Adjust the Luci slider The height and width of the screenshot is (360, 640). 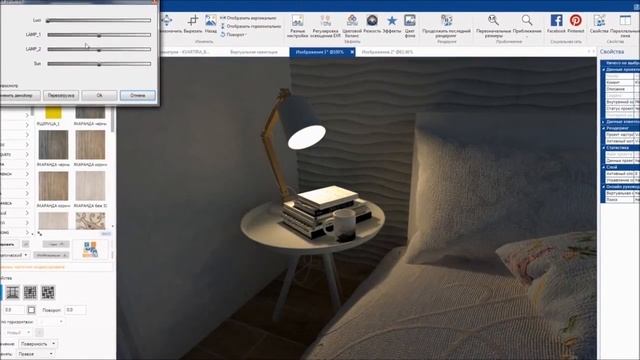[99, 20]
